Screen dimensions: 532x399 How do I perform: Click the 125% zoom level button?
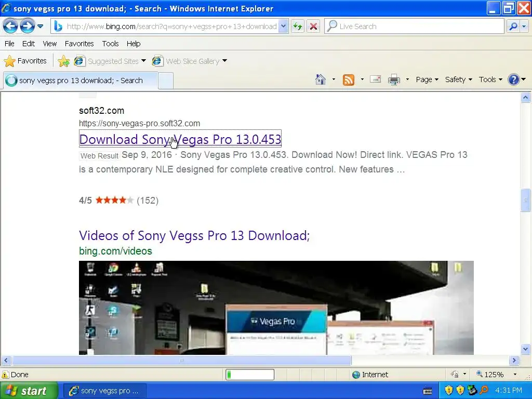490,375
